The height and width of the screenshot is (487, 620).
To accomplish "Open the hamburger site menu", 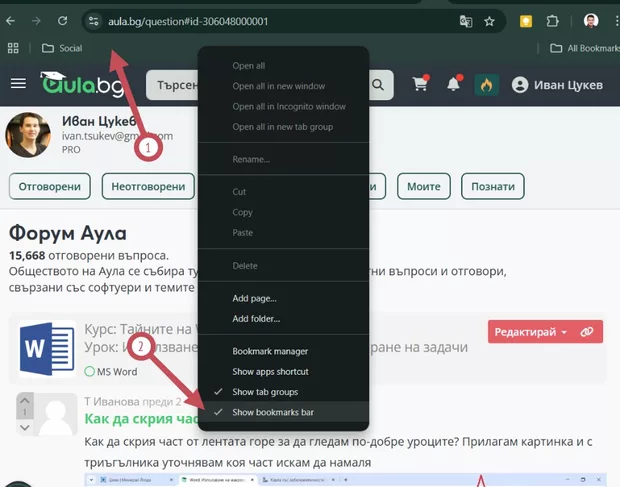I will [18, 83].
